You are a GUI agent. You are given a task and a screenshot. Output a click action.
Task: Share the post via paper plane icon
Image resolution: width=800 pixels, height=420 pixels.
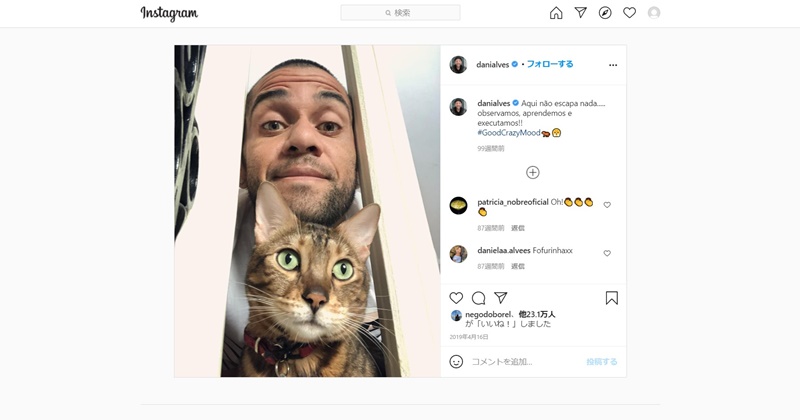point(501,298)
